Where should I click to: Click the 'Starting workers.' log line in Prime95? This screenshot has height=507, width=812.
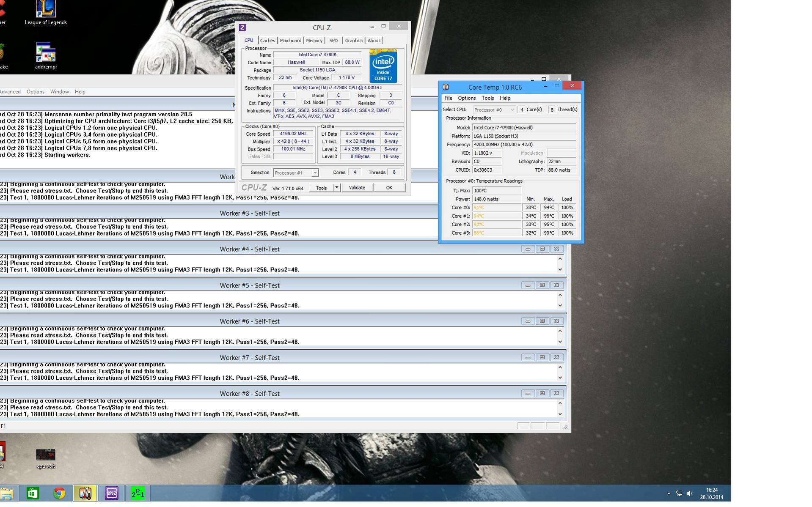[x=67, y=155]
